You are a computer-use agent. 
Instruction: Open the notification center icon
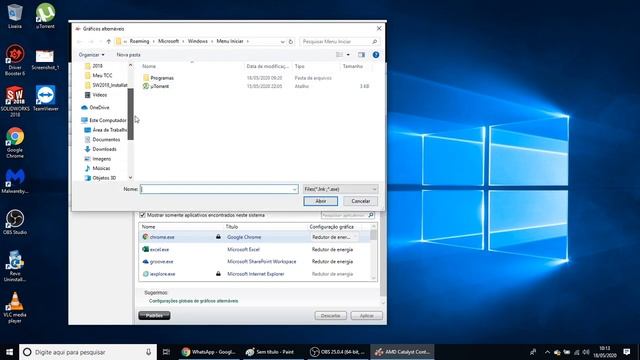(627, 352)
